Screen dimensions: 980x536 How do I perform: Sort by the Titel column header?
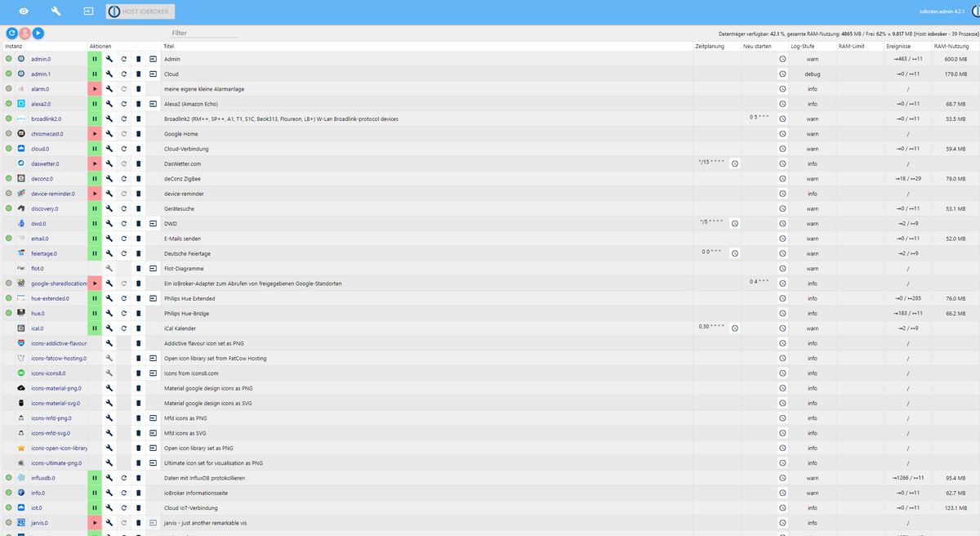(x=168, y=47)
